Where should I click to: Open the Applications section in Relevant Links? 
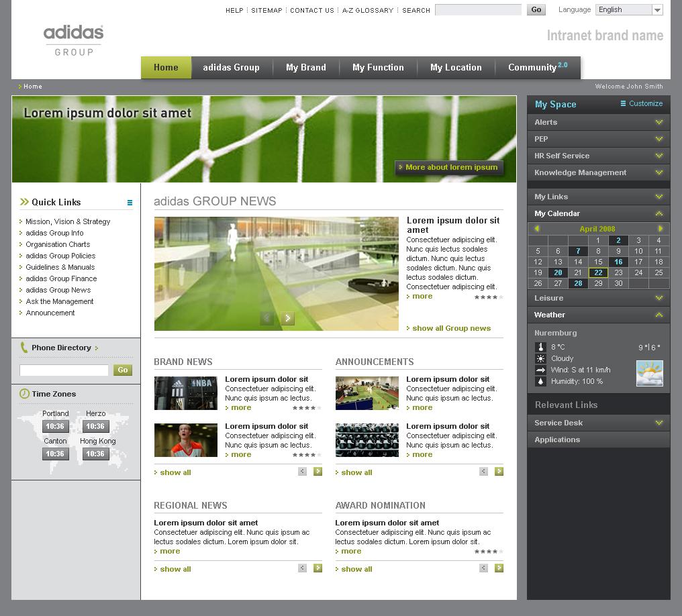599,440
